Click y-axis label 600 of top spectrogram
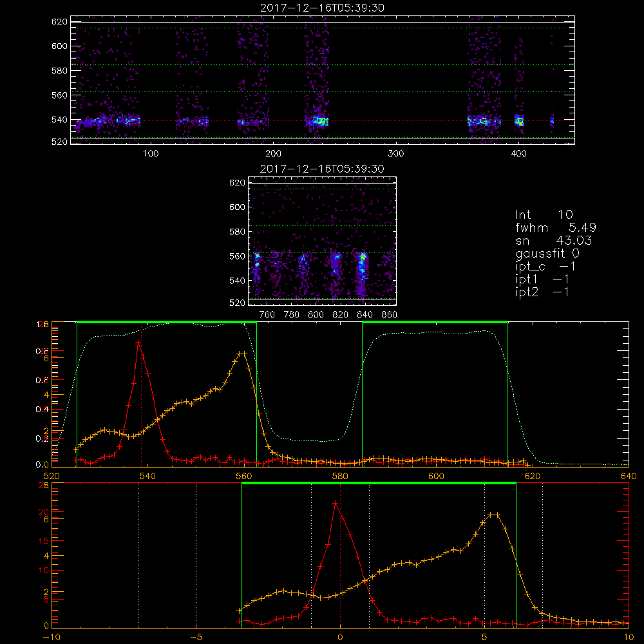Image resolution: width=644 pixels, height=644 pixels. [x=59, y=46]
